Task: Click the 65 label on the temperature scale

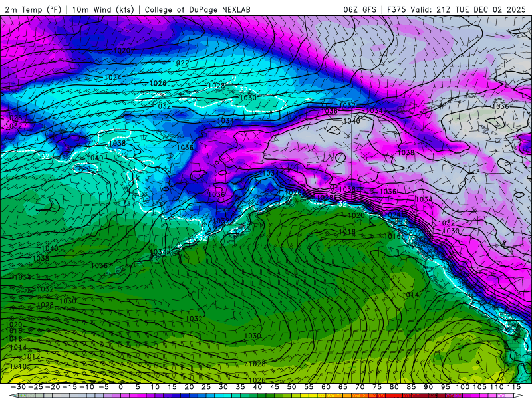Action: pos(342,387)
